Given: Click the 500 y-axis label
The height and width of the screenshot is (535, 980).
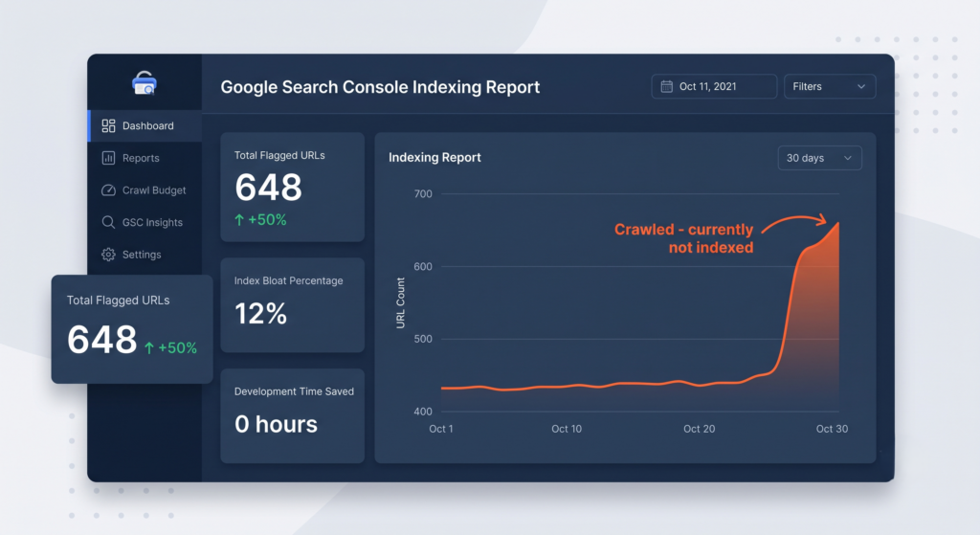Looking at the screenshot, I should 423,339.
